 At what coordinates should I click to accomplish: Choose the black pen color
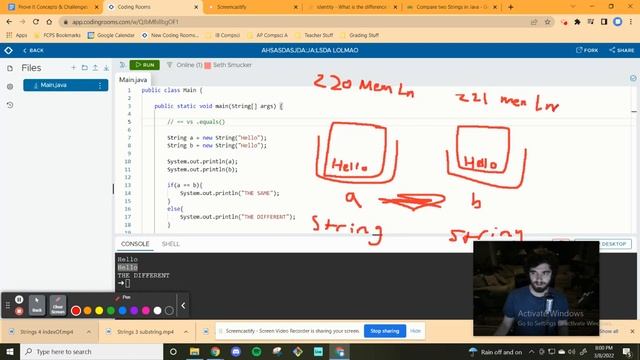point(169,311)
